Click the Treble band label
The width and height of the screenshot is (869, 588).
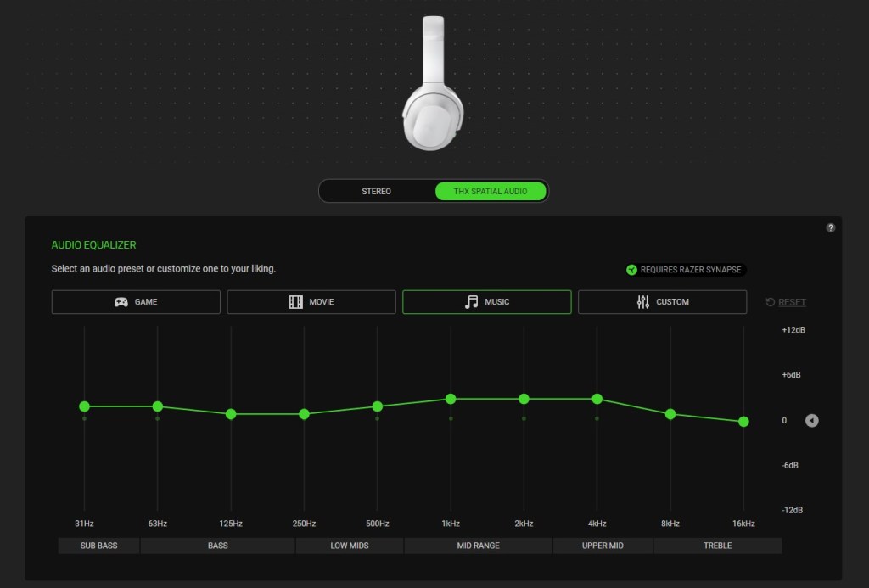pos(717,546)
